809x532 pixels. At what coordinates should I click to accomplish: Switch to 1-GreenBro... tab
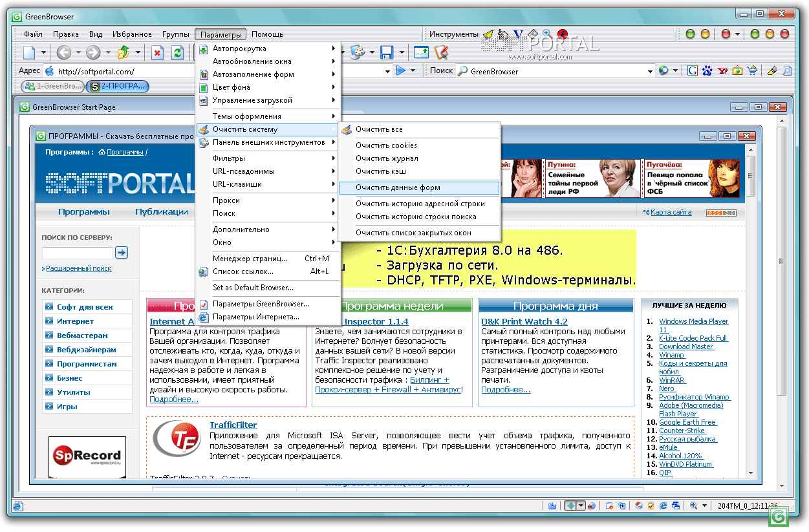pyautogui.click(x=52, y=86)
